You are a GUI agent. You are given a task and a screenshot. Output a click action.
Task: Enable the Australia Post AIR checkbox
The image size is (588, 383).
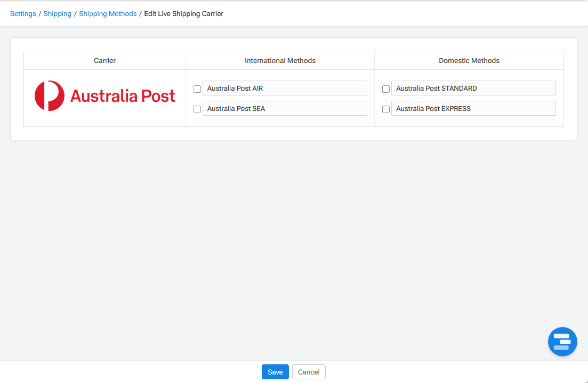(197, 89)
